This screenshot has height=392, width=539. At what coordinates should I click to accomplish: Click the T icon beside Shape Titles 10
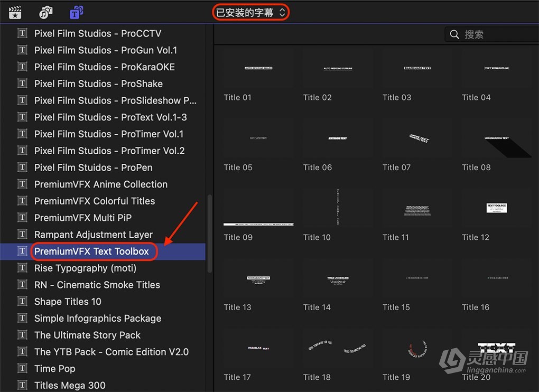(22, 302)
